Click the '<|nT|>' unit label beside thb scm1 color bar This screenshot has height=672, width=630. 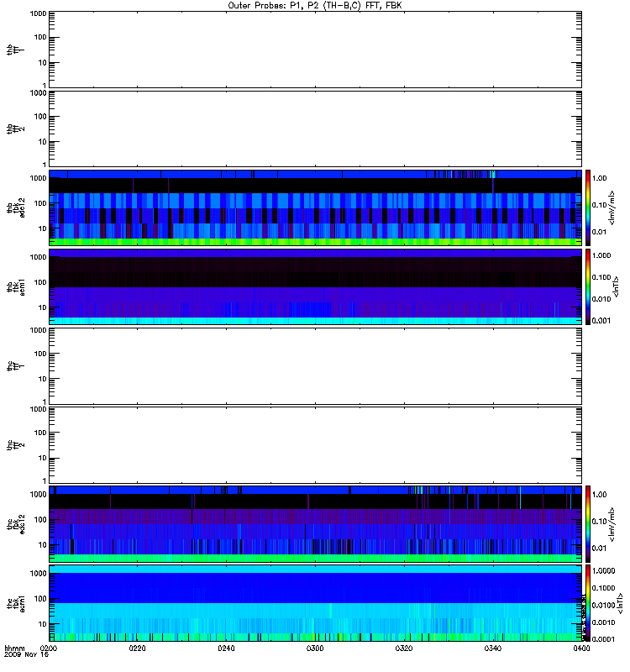pyautogui.click(x=617, y=286)
